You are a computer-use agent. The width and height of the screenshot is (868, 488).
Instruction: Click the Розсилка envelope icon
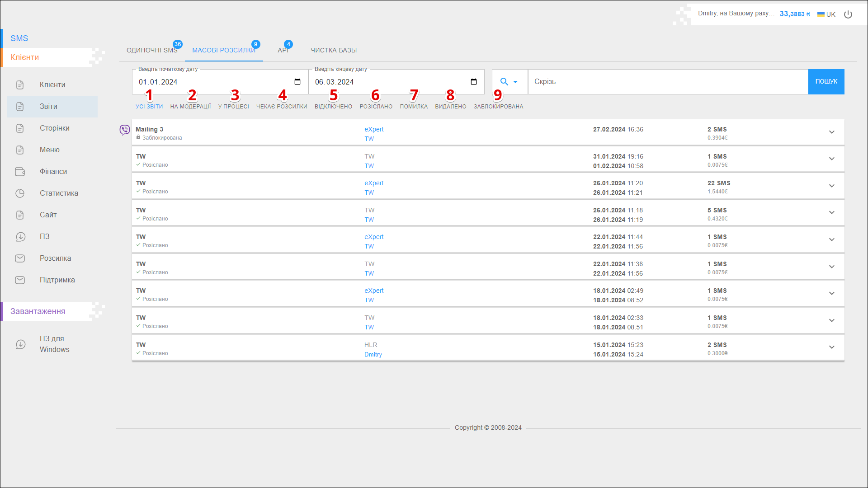pos(20,258)
